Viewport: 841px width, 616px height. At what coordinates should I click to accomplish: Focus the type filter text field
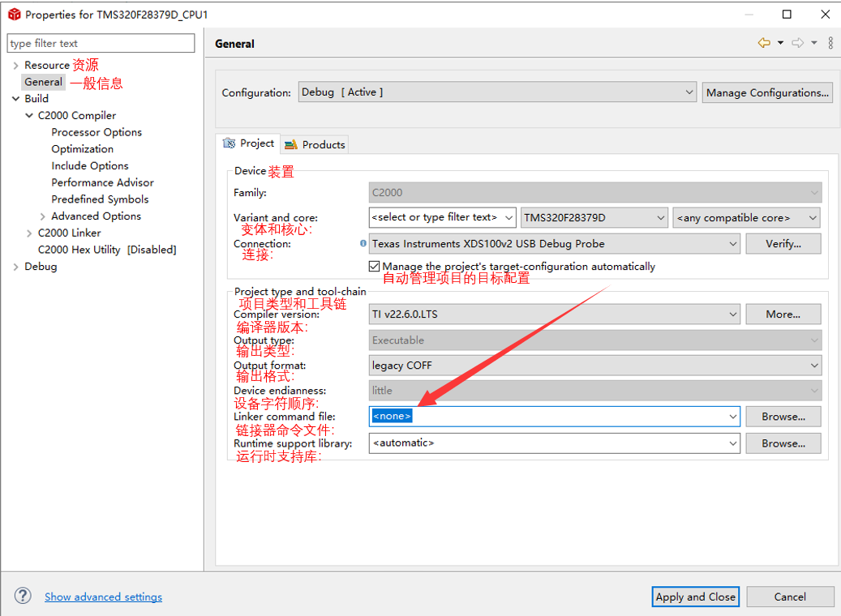pos(101,43)
